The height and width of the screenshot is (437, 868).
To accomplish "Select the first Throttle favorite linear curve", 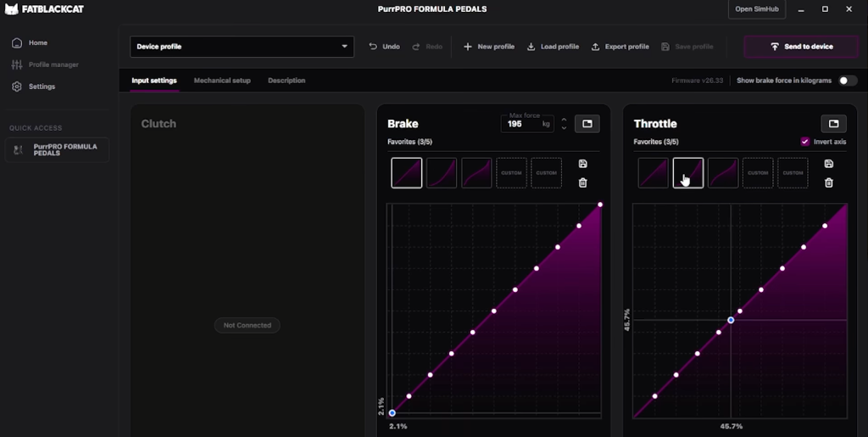I will [654, 173].
